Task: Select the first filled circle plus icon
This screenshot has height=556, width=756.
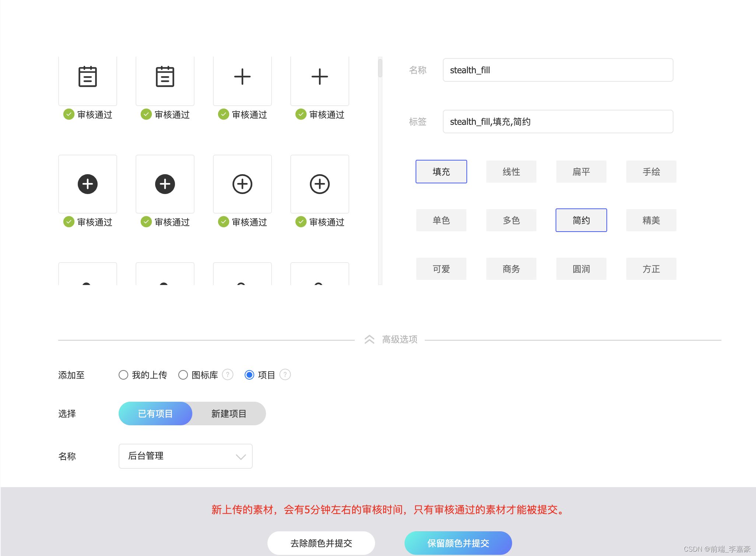Action: click(x=88, y=184)
